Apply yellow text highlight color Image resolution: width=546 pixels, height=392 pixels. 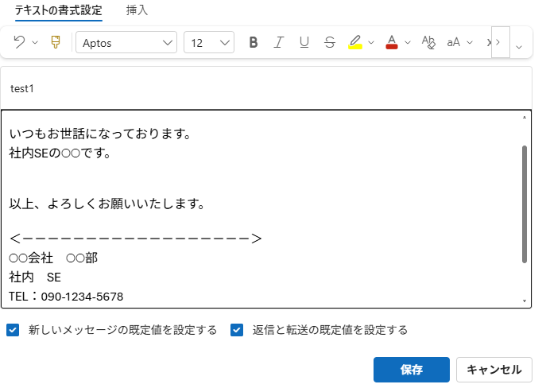pos(355,42)
